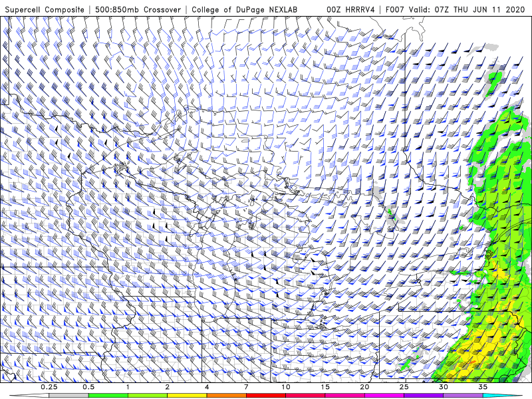Viewport: 532px width, 399px height.
Task: Click the College of DuPage NEXLAB label
Action: [x=244, y=9]
